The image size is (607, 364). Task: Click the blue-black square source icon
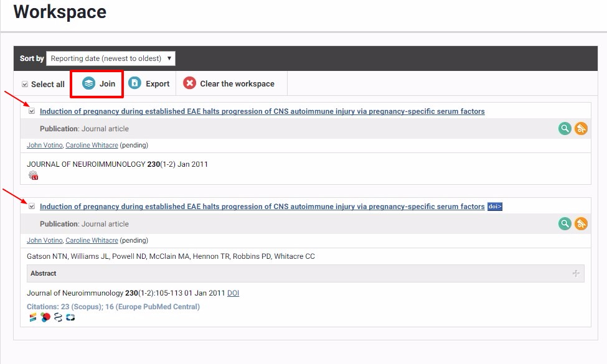(70, 317)
